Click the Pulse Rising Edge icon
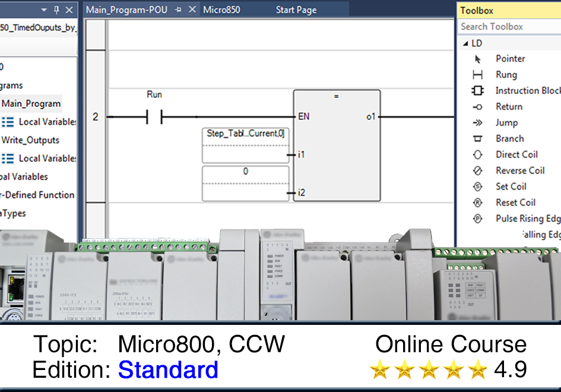 (477, 219)
